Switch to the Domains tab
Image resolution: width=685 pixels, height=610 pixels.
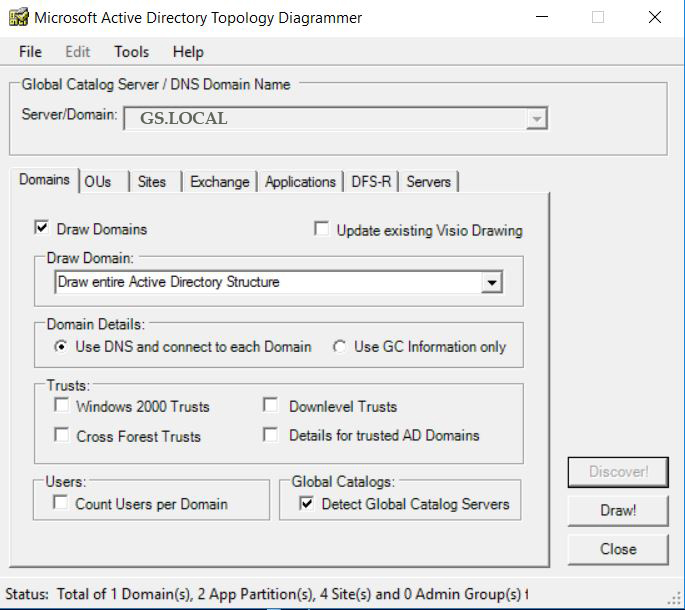pos(44,180)
